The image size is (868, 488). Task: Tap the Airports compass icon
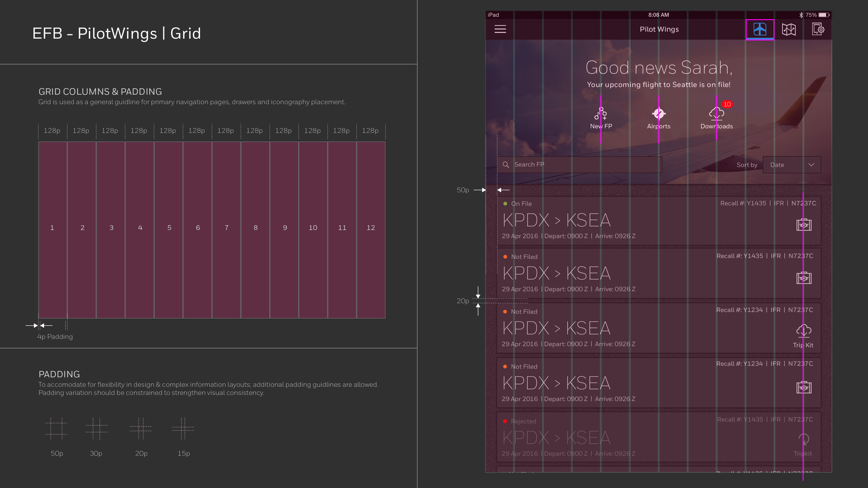coord(659,114)
